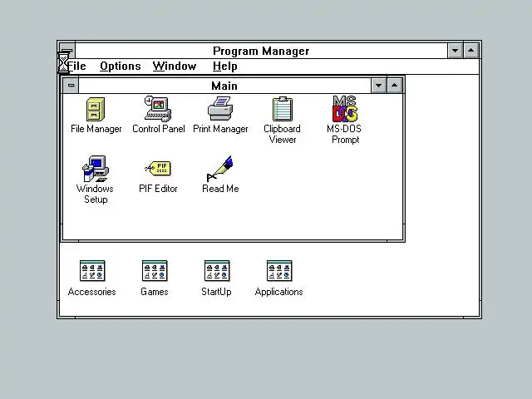Click the Games group label

pos(155,292)
